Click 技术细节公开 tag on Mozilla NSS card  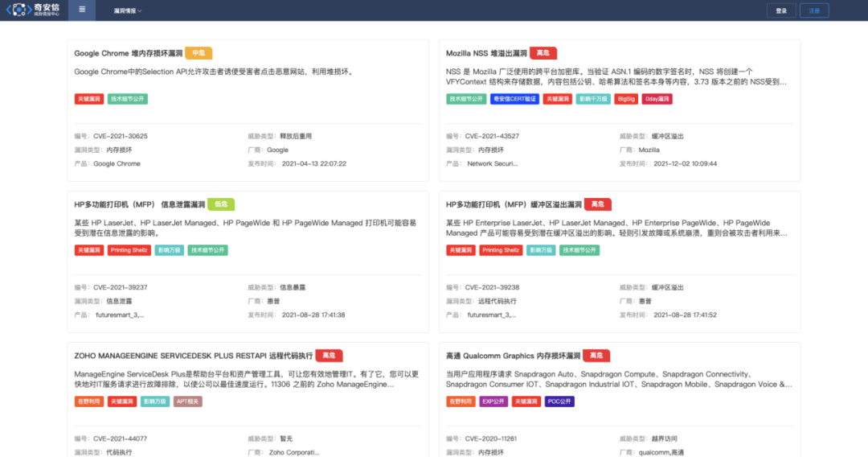click(x=466, y=99)
